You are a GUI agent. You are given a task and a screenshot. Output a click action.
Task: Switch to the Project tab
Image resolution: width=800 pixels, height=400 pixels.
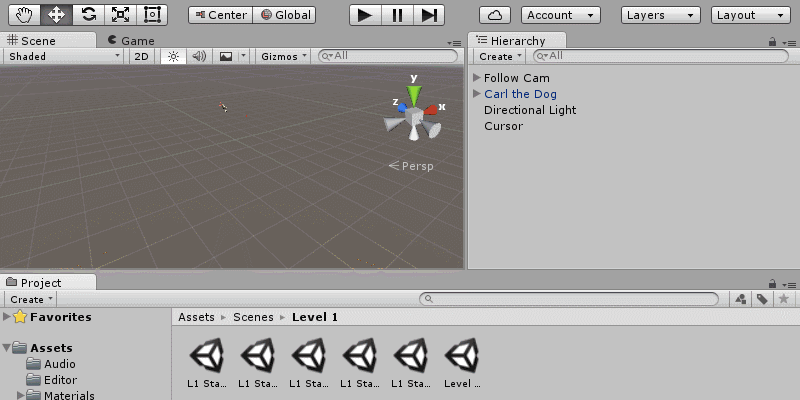(x=40, y=283)
